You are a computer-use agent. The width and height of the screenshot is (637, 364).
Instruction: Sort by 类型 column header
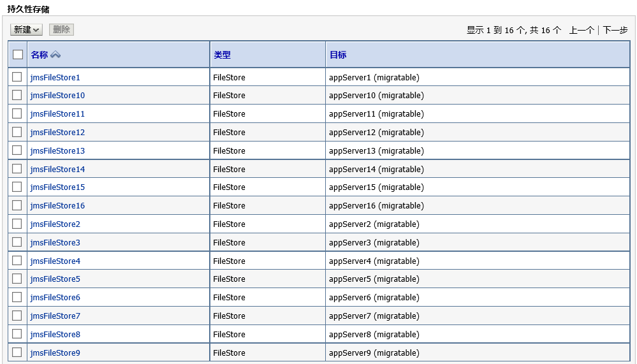point(223,54)
